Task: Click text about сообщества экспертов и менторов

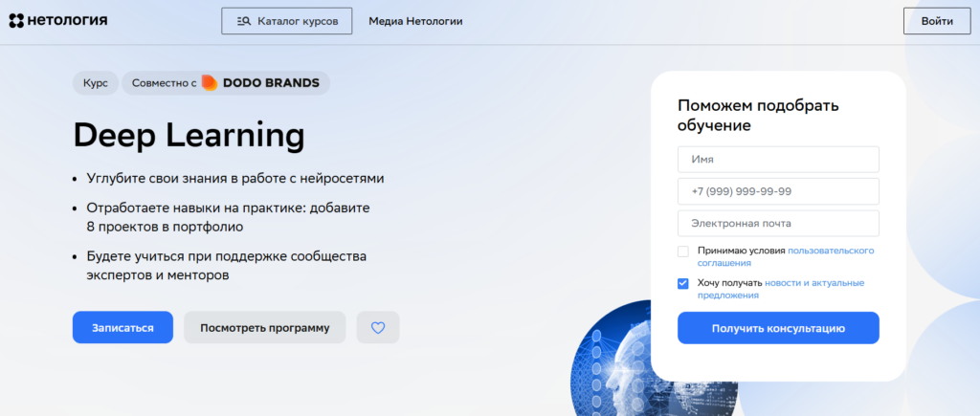Action: click(x=227, y=266)
